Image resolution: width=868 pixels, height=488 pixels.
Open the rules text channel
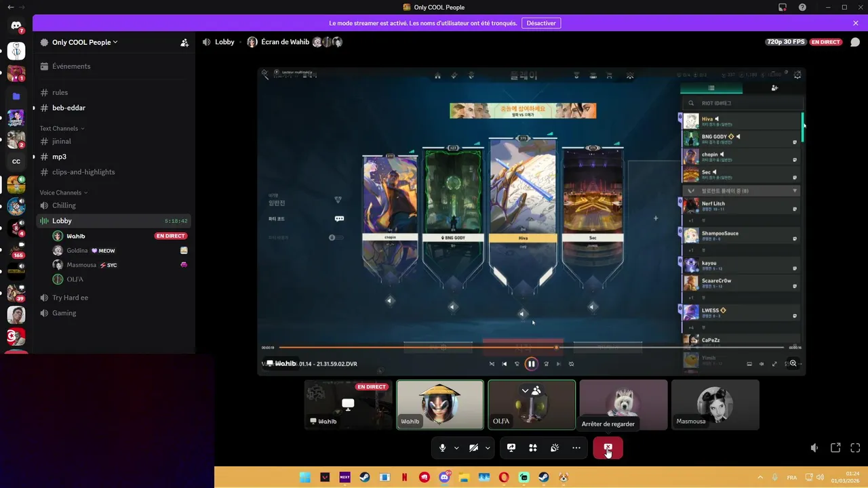[x=113, y=92]
